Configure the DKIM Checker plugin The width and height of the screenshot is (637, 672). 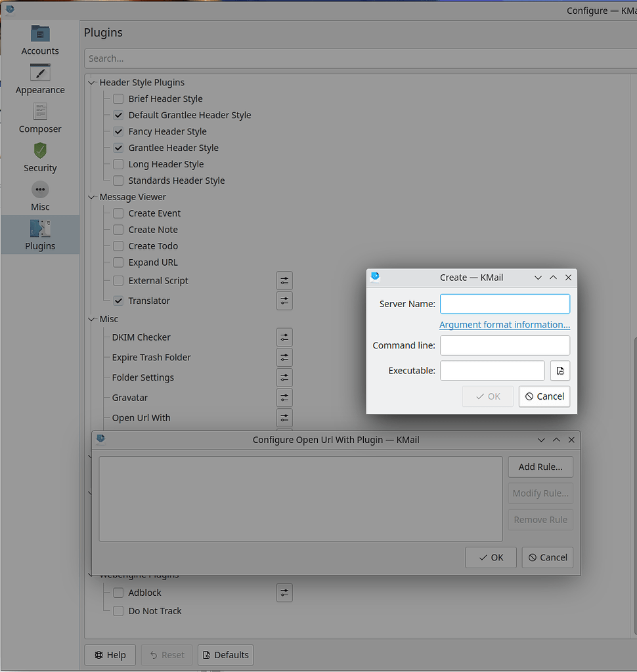(x=284, y=338)
